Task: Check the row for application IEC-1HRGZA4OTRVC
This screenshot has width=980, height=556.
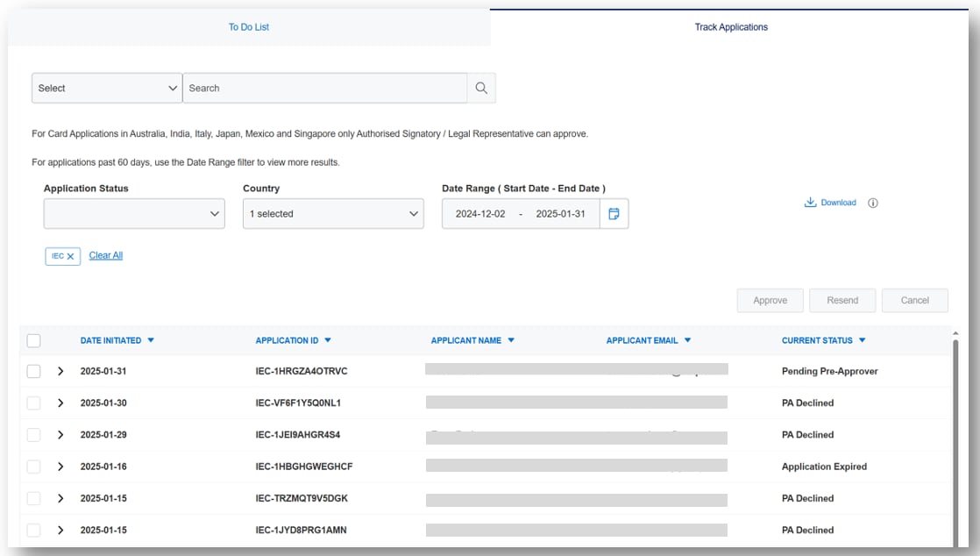Action: [x=32, y=370]
